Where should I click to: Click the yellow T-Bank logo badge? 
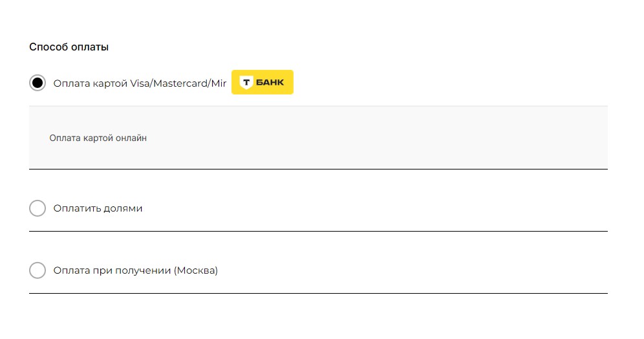tap(262, 82)
